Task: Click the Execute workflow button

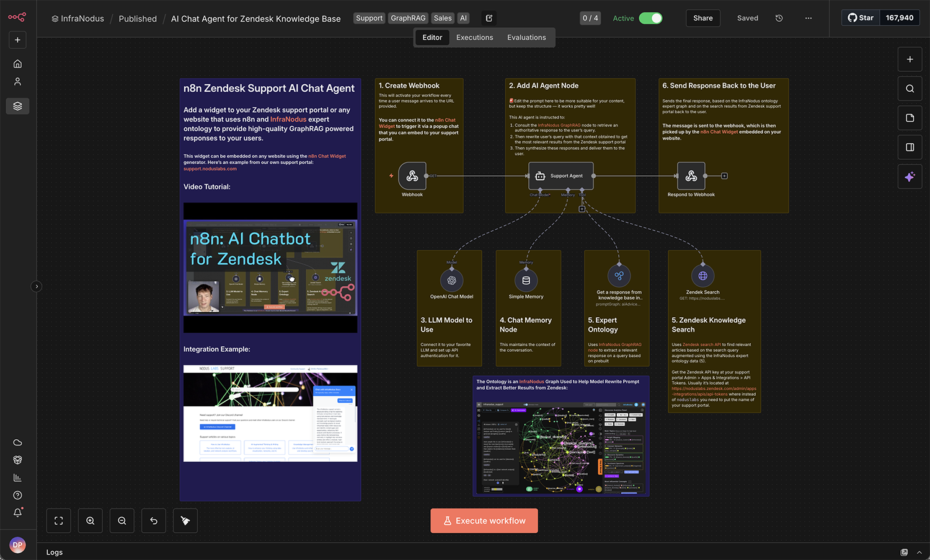Action: (x=484, y=520)
